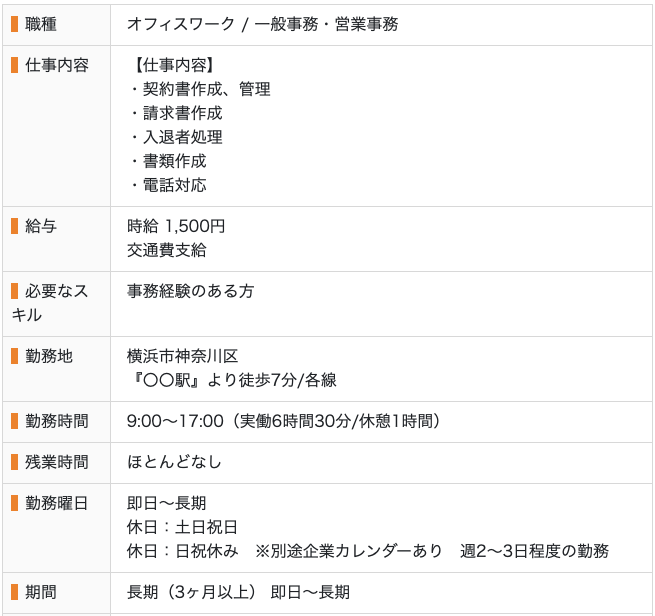655x616 pixels.
Task: Click the 9:00～17:00 working hours text
Action: click(x=175, y=421)
